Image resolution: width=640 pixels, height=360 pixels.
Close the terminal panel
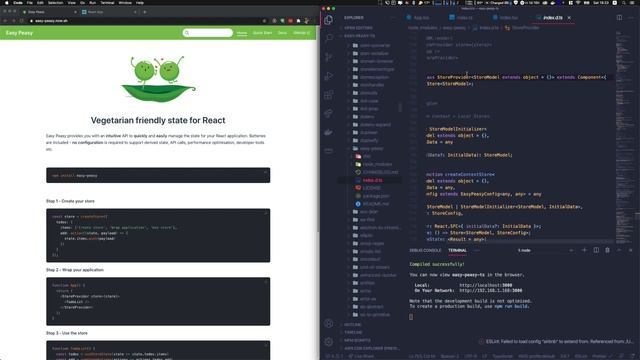click(x=631, y=250)
